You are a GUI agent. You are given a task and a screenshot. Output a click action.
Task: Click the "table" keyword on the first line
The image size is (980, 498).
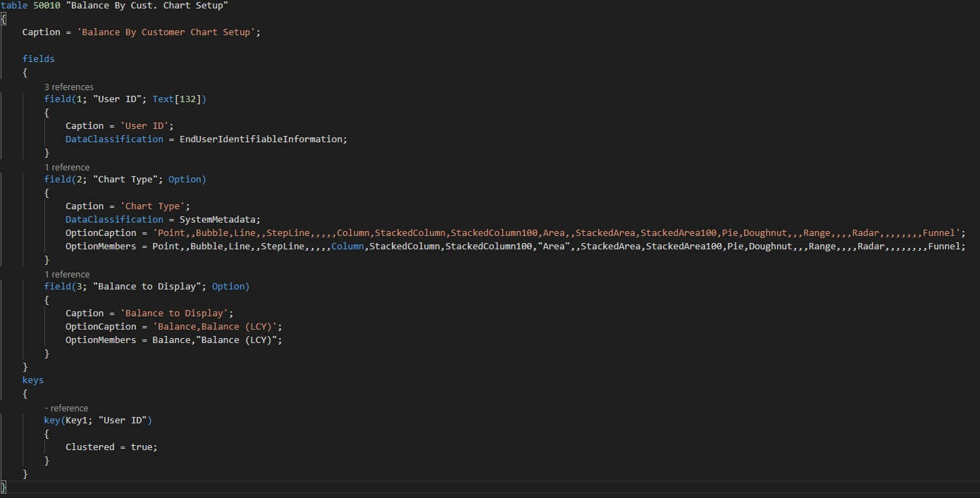15,6
